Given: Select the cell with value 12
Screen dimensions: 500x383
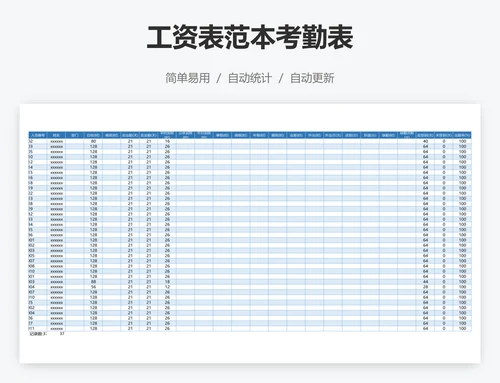Looking at the screenshot, I should (x=167, y=287).
